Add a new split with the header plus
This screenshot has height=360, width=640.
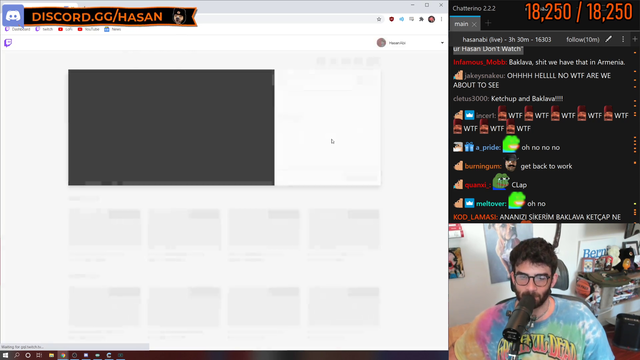(x=635, y=39)
